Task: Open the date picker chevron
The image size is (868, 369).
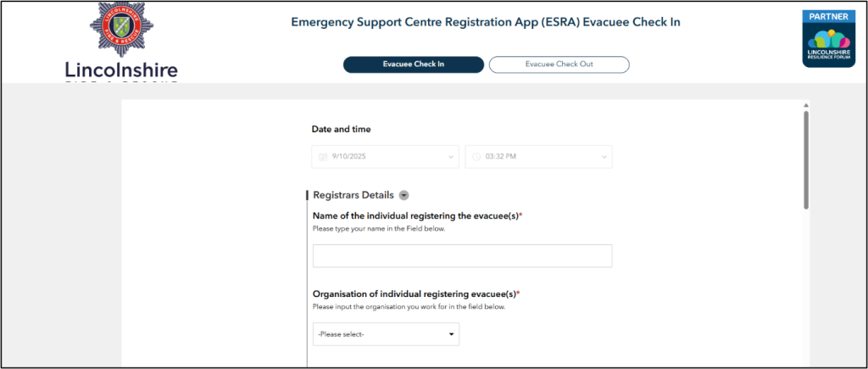Action: 450,157
